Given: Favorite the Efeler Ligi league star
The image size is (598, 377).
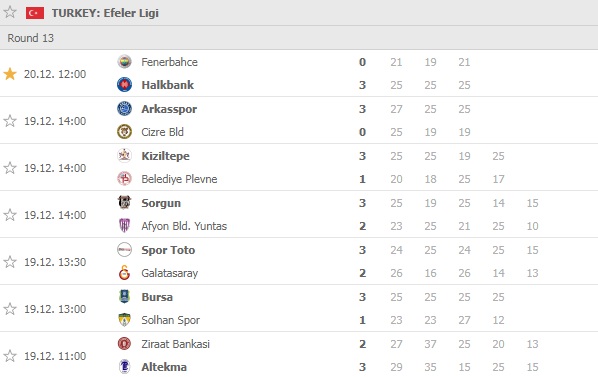Looking at the screenshot, I should tap(10, 12).
